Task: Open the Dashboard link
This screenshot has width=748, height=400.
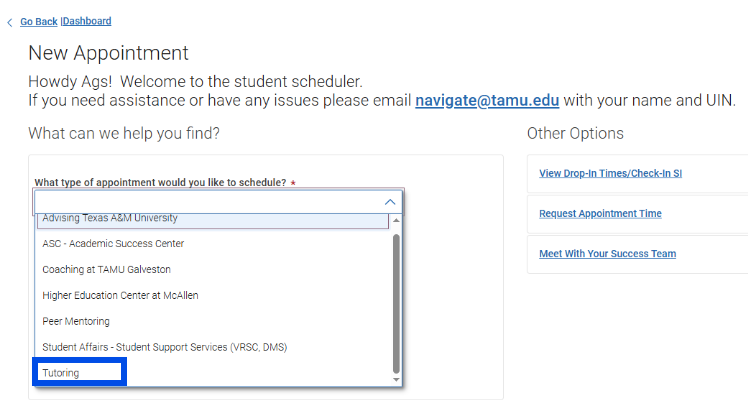Action: (x=87, y=21)
